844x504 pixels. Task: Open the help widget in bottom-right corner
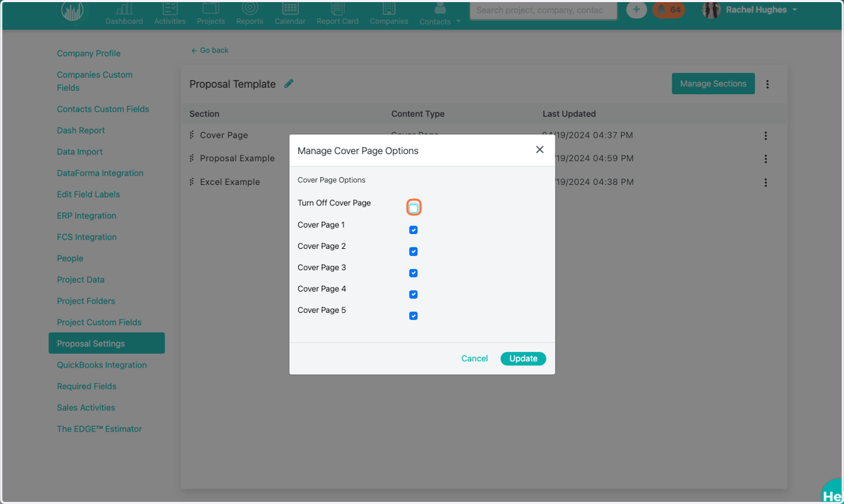833,492
